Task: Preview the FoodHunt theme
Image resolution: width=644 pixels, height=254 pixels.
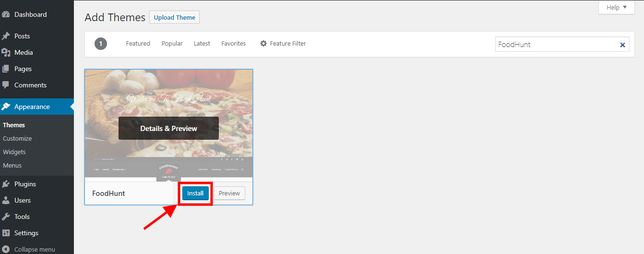Action: (x=229, y=193)
